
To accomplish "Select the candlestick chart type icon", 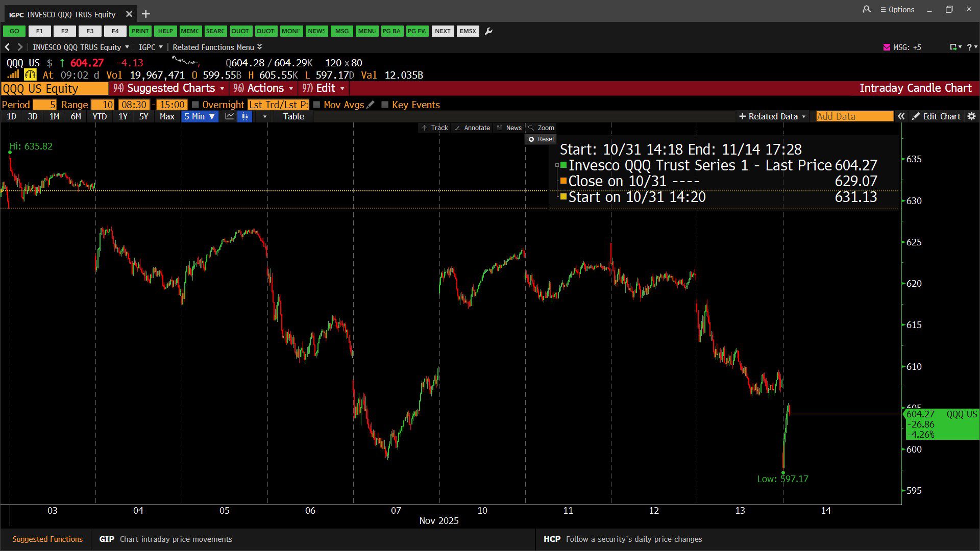I will click(245, 116).
